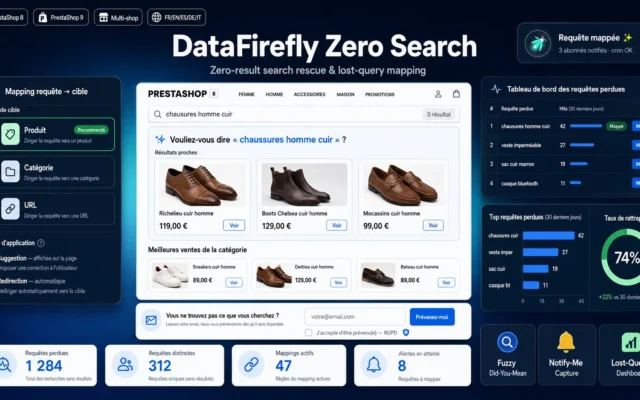Open the HOMME menu item
Image resolution: width=640 pixels, height=400 pixels.
(x=274, y=94)
